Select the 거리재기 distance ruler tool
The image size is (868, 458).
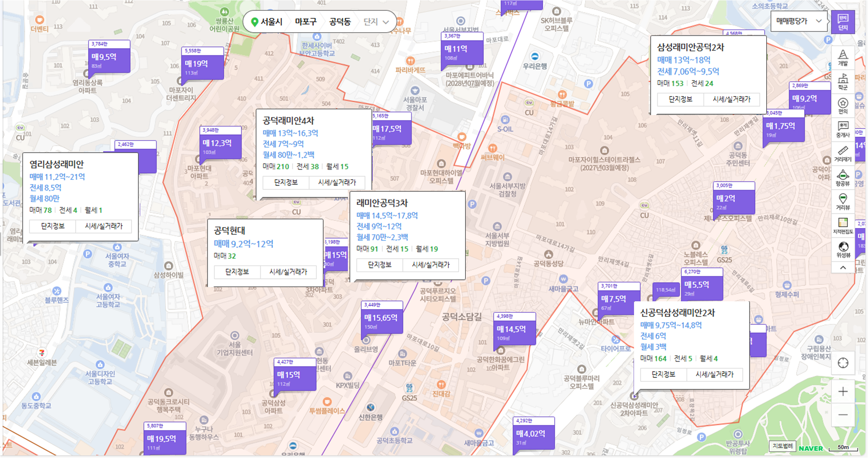tap(842, 153)
